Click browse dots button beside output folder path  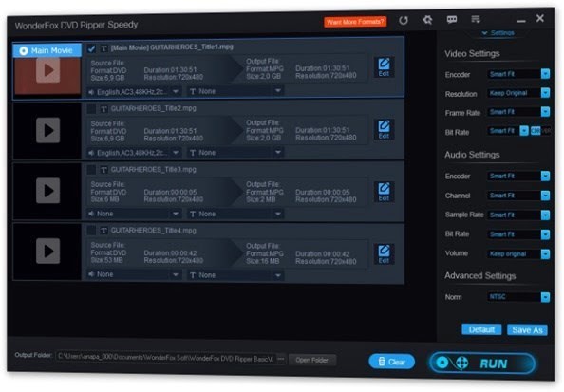281,359
